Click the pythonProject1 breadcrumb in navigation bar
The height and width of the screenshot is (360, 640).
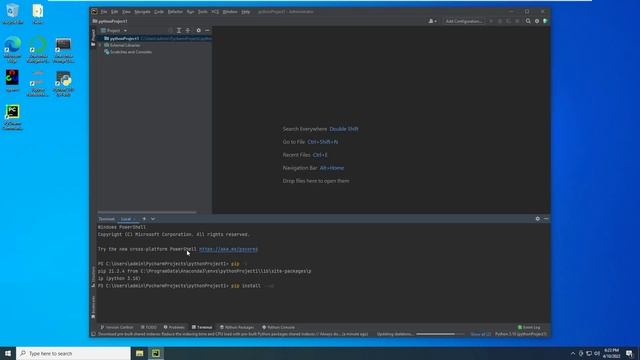tap(110, 21)
